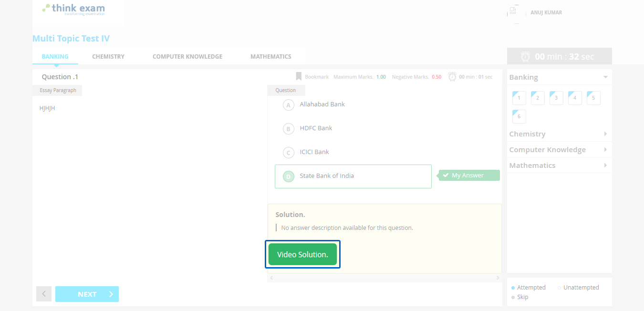The width and height of the screenshot is (644, 311).
Task: Click the Maximum Marks value 1.00
Action: pyautogui.click(x=381, y=77)
